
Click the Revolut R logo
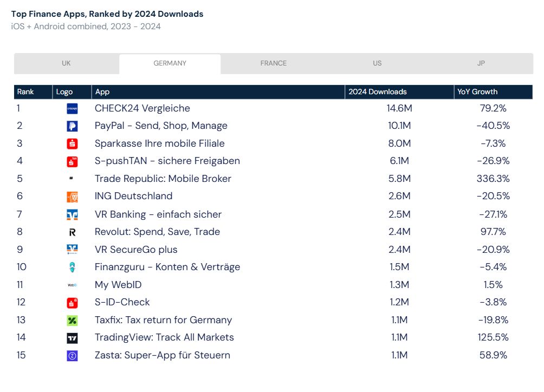tap(72, 232)
